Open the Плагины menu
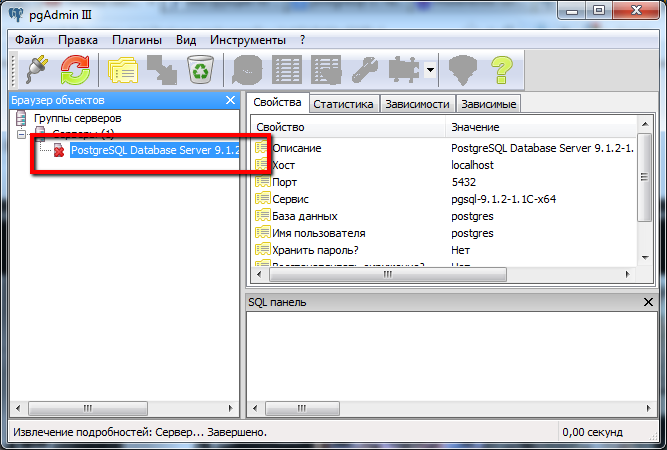Screen dimensions: 667x450 pyautogui.click(x=137, y=40)
